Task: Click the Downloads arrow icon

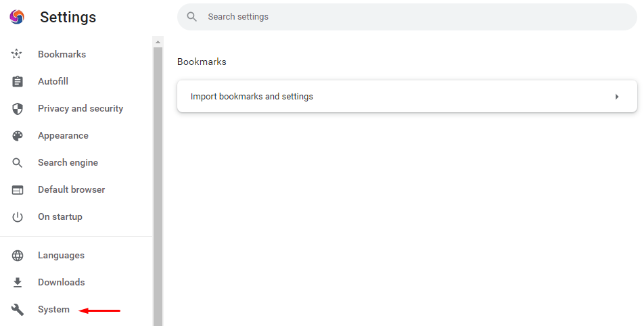Action: tap(18, 283)
